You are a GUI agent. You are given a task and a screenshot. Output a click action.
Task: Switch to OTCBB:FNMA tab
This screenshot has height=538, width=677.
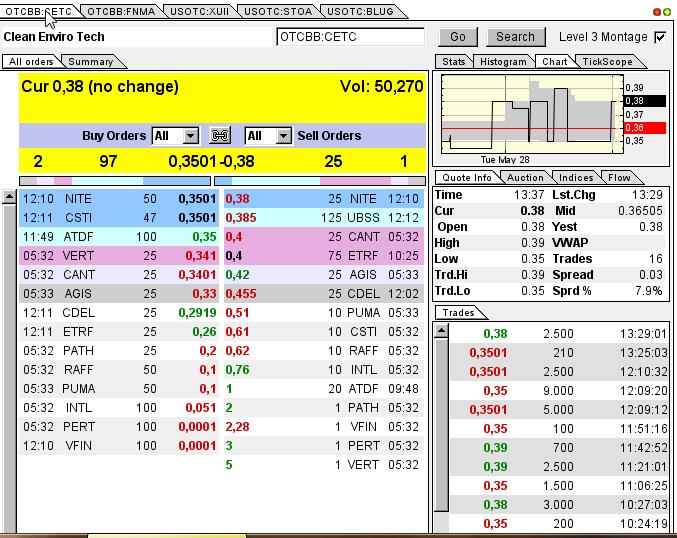(121, 12)
